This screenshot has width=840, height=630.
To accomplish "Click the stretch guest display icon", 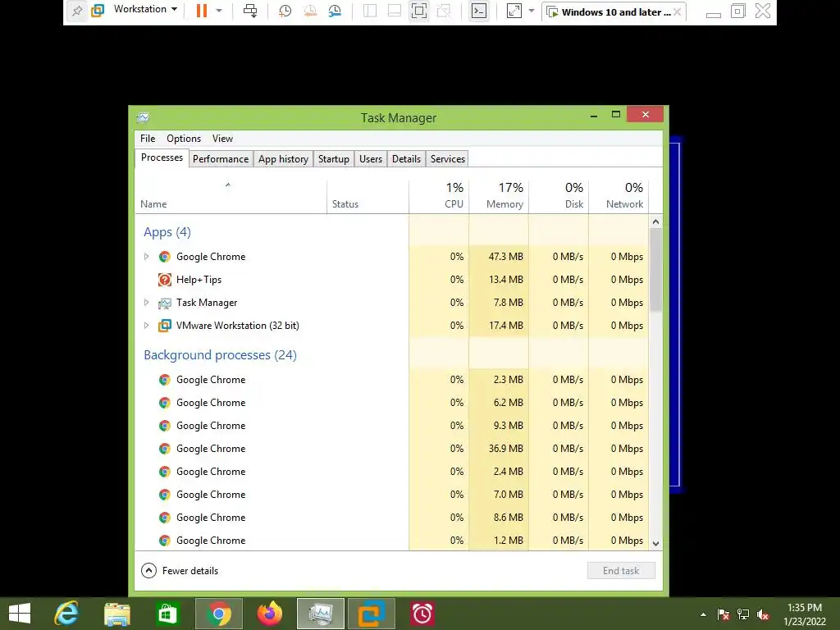I will point(514,11).
